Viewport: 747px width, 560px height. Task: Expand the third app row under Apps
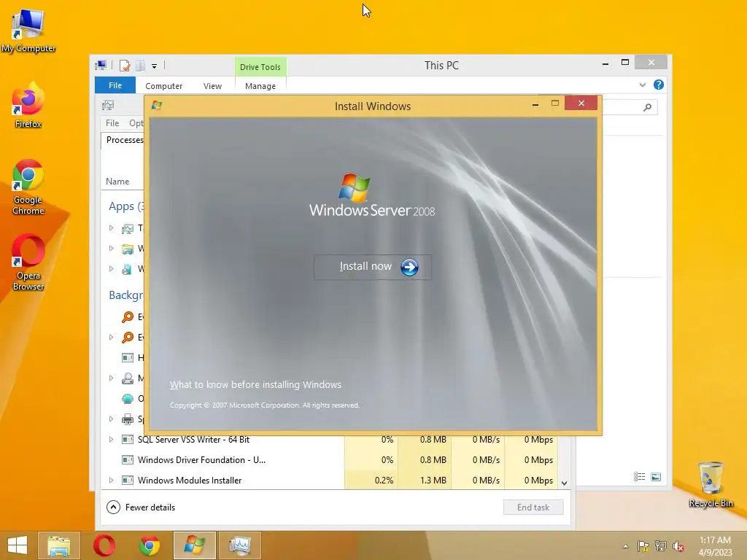pos(111,269)
